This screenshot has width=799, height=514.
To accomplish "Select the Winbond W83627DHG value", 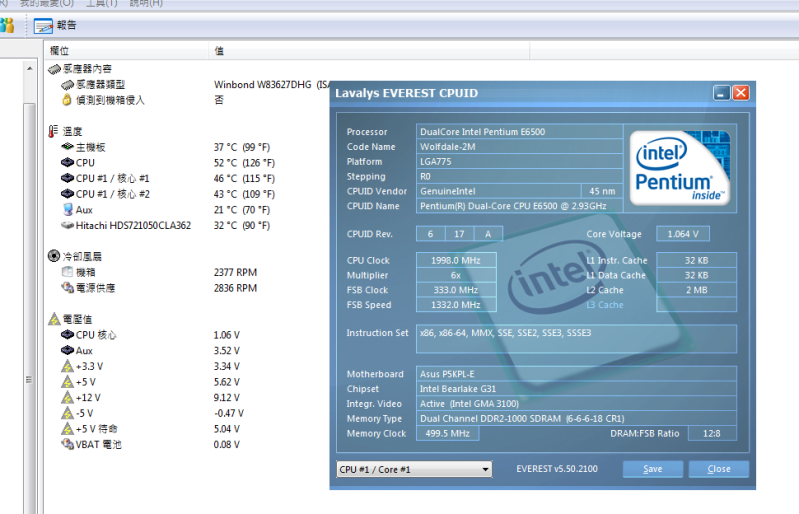I will tap(272, 85).
